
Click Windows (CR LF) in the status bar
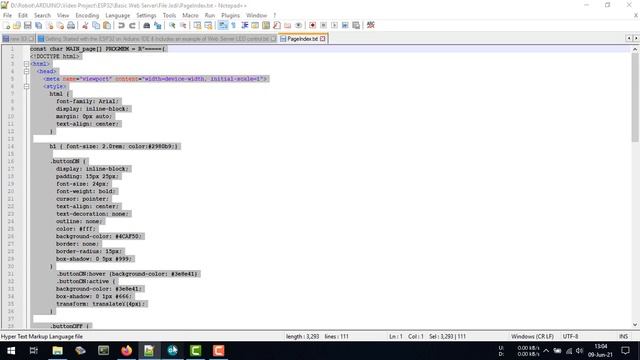(x=532, y=336)
